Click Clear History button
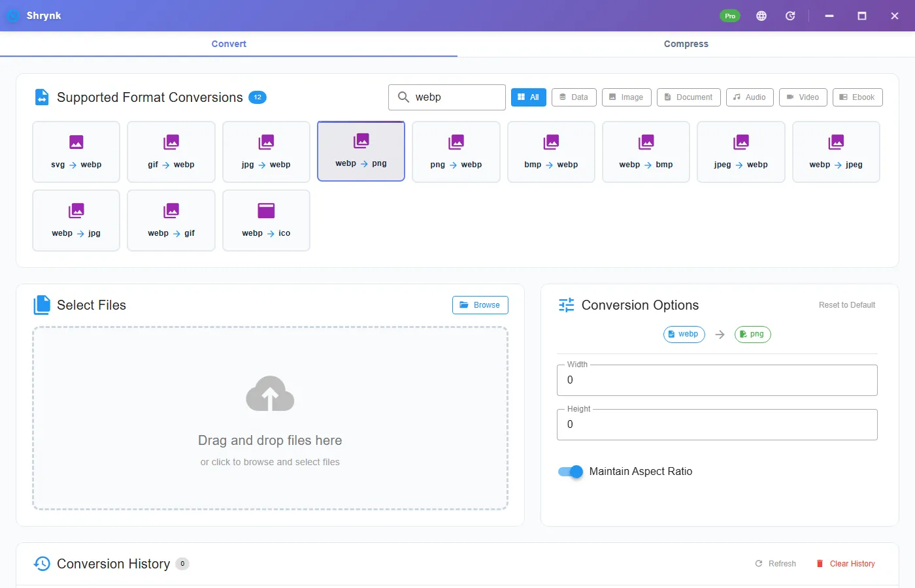 846,564
